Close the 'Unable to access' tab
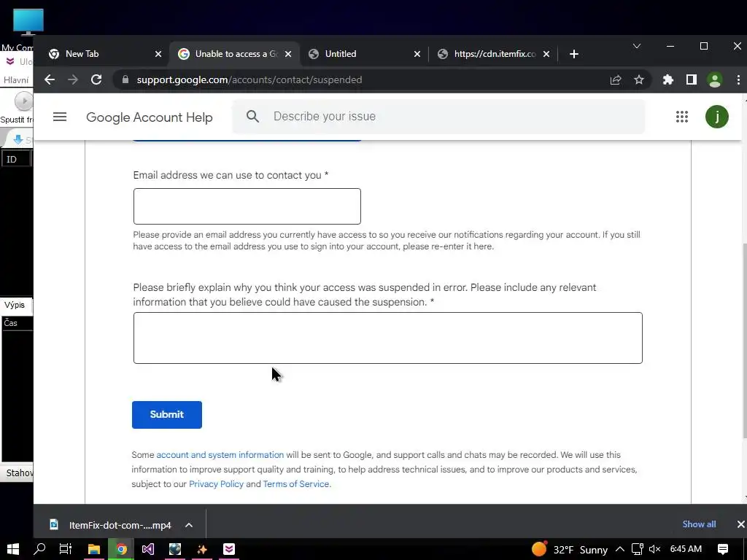This screenshot has width=747, height=560. (x=287, y=54)
